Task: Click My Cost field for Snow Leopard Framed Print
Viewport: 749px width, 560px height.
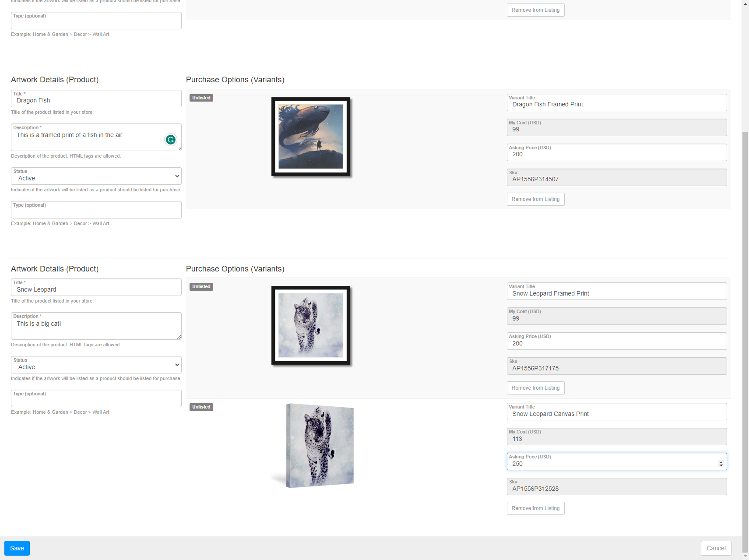Action: [617, 316]
